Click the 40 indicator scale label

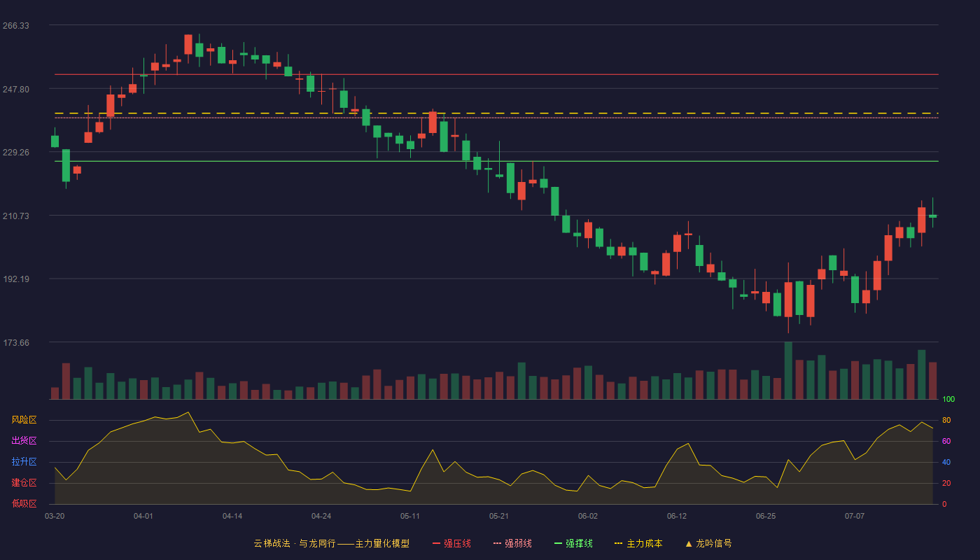pos(946,462)
